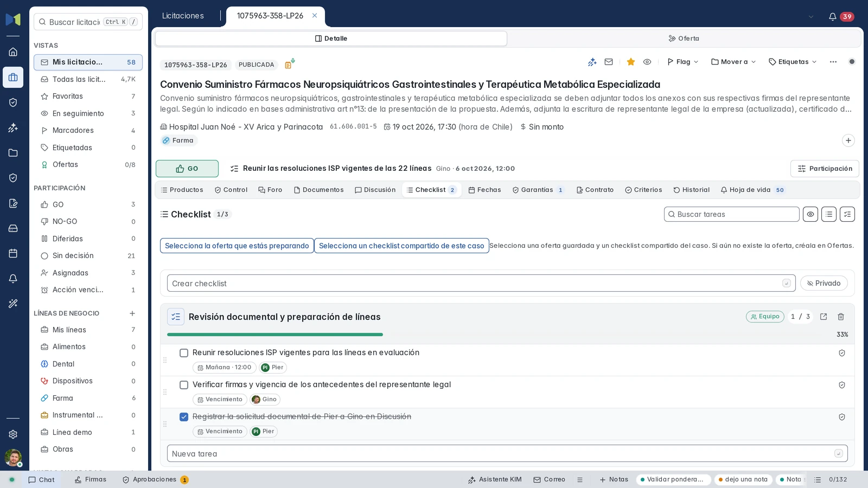This screenshot has width=868, height=488.
Task: Uncheck Registrar la solicitud documental task
Action: (184, 417)
